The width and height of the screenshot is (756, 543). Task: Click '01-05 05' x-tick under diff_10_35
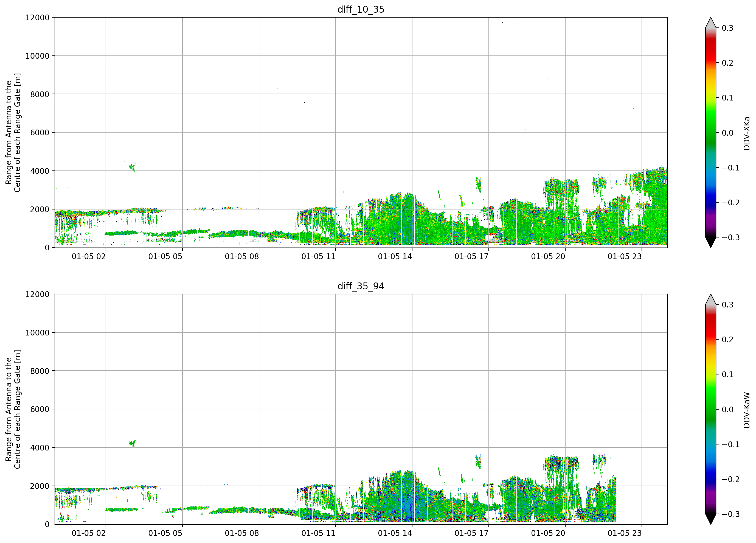pyautogui.click(x=165, y=256)
